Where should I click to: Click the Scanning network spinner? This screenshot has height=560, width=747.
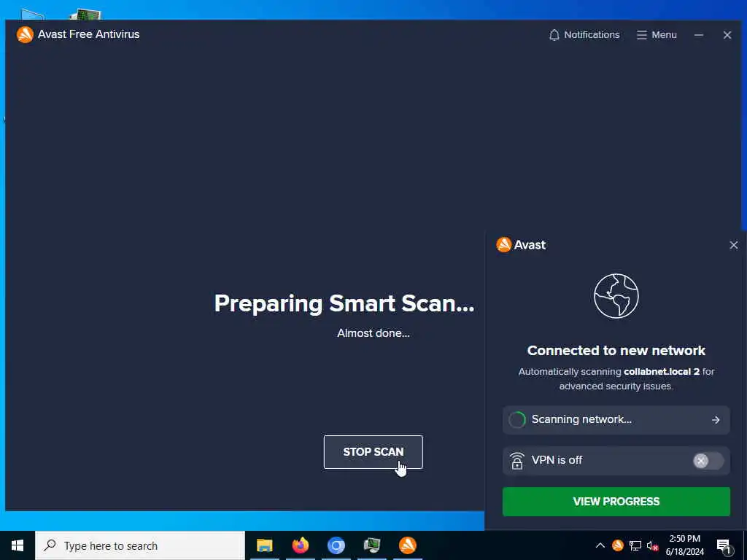coord(517,419)
